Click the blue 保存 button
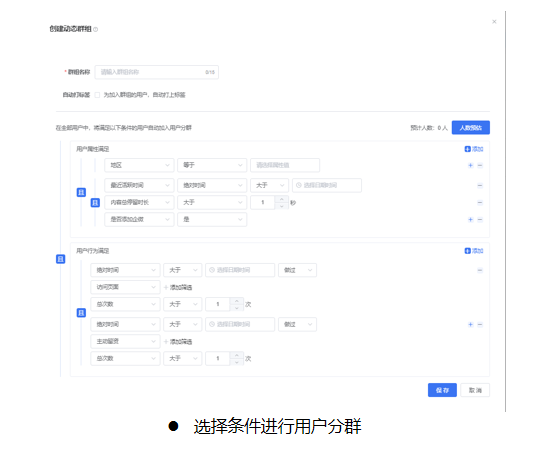 (x=442, y=390)
